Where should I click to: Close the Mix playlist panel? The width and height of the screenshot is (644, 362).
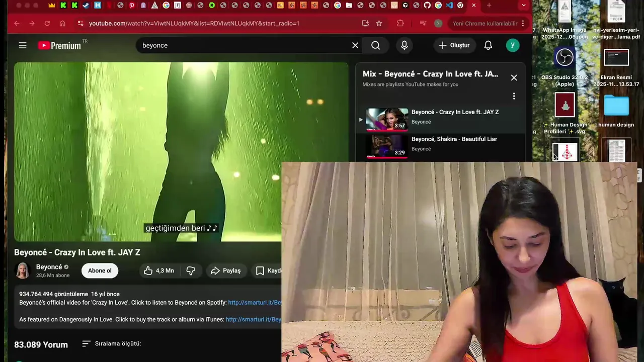[514, 77]
